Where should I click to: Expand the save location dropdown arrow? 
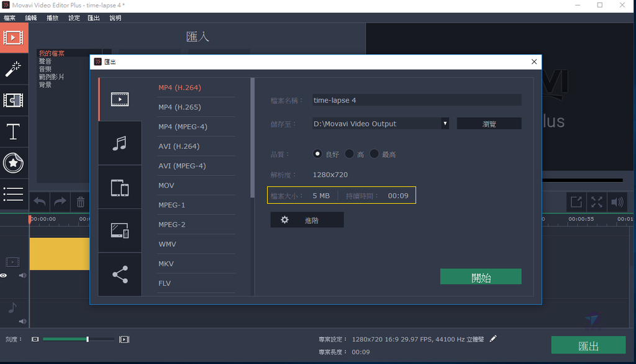pyautogui.click(x=445, y=124)
